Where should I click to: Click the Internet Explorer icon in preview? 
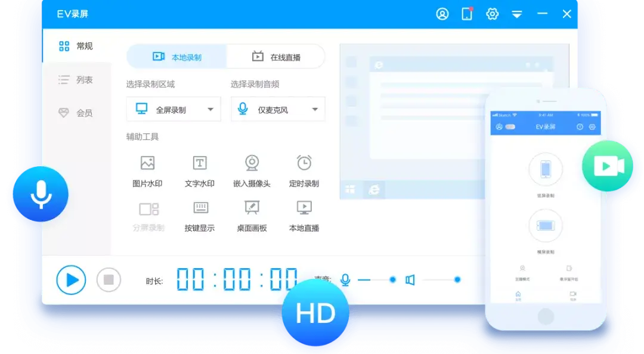(x=374, y=190)
